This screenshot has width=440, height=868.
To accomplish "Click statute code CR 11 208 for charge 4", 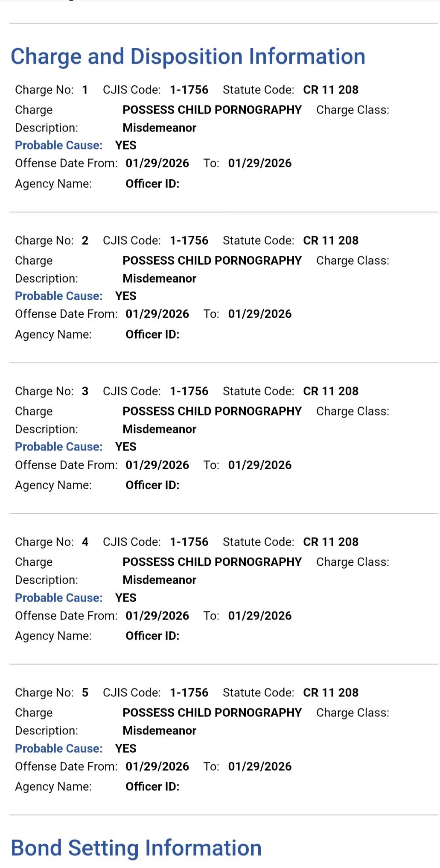I will pyautogui.click(x=330, y=542).
